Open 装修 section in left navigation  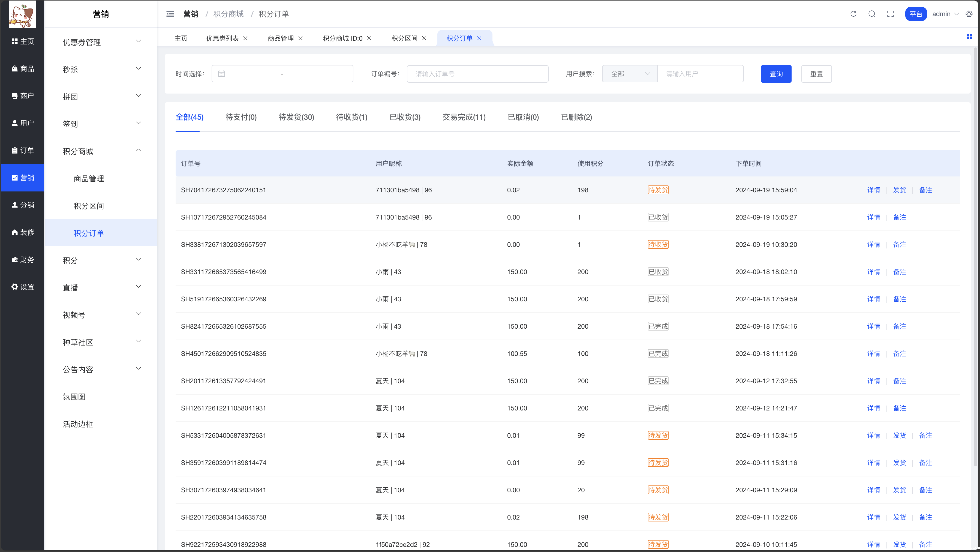tap(23, 232)
